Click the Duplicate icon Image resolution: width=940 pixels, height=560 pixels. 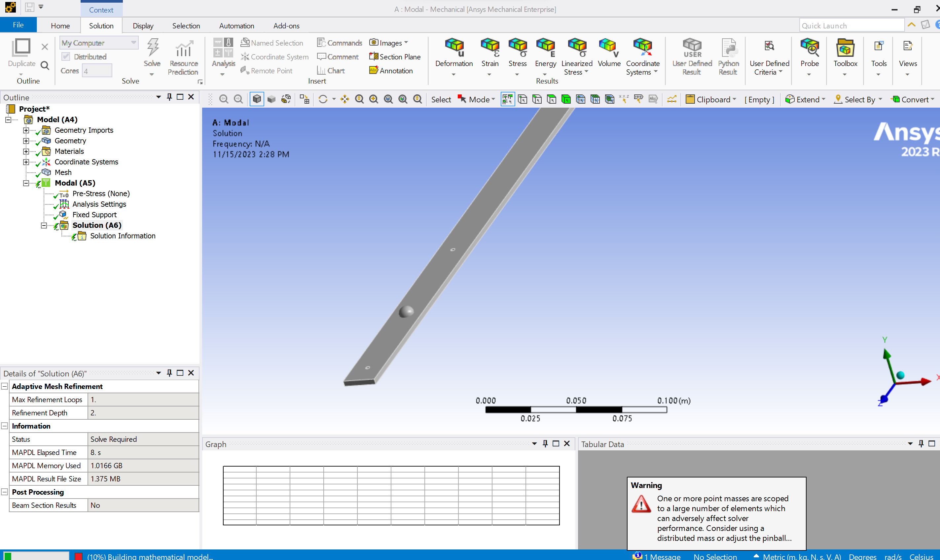click(x=21, y=48)
